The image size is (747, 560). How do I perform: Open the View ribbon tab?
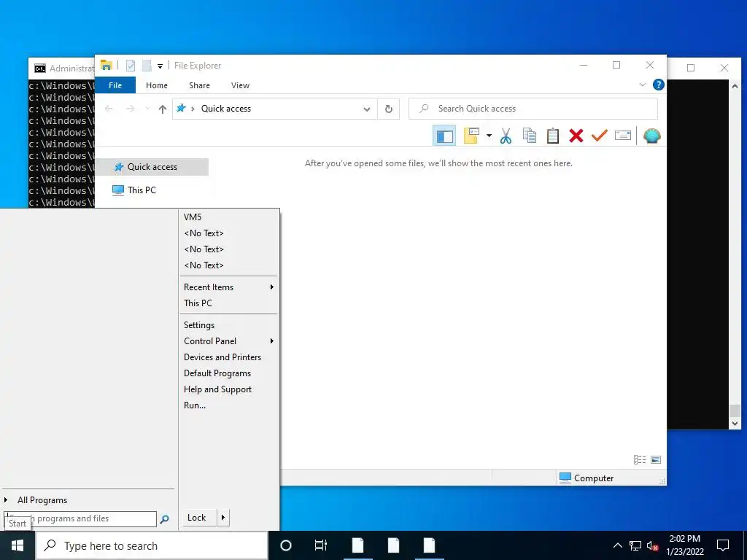(240, 85)
